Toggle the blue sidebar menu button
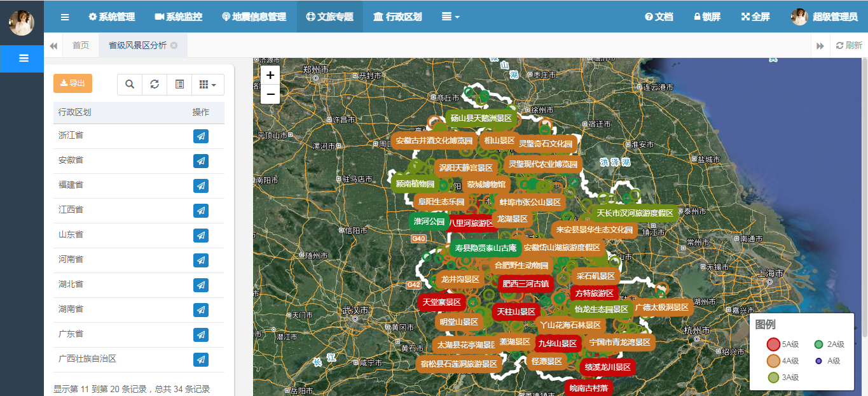Viewport: 868px width, 396px height. tap(22, 59)
